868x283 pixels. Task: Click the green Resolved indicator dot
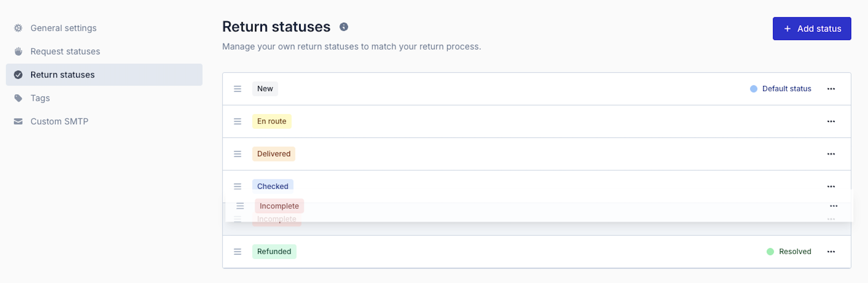pos(770,251)
